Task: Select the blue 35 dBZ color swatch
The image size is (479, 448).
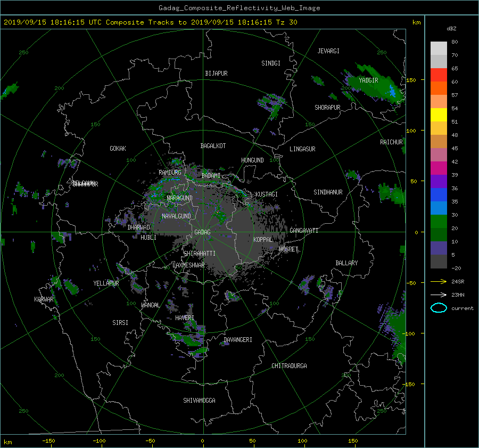Action: tap(439, 194)
